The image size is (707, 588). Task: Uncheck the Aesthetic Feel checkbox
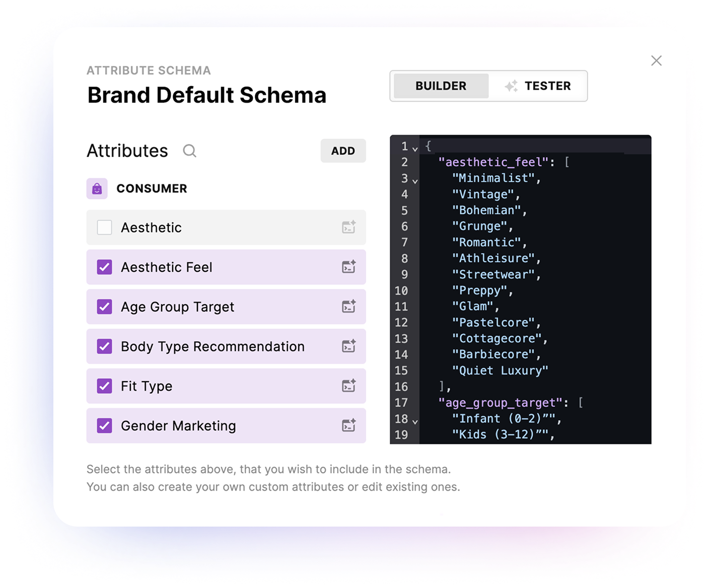pos(104,267)
